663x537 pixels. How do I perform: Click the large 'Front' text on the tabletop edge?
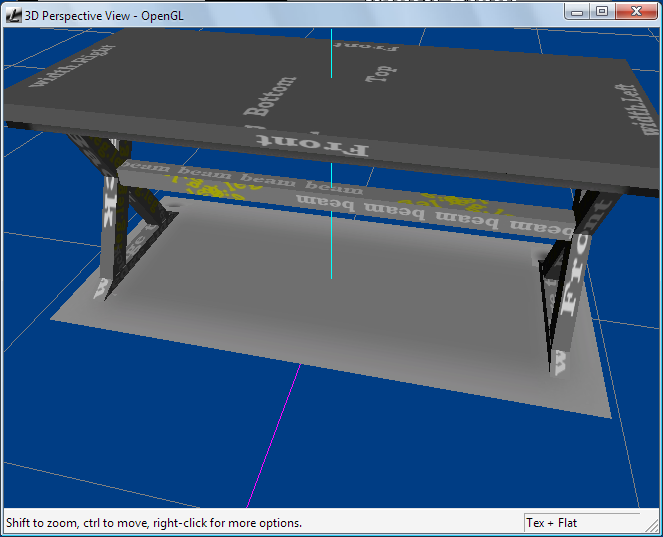323,147
